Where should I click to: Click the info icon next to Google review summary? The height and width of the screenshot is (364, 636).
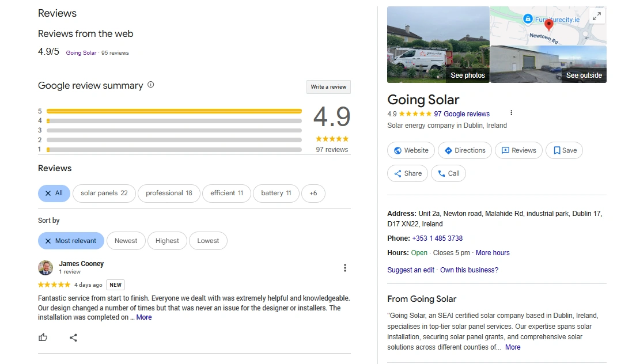tap(151, 85)
